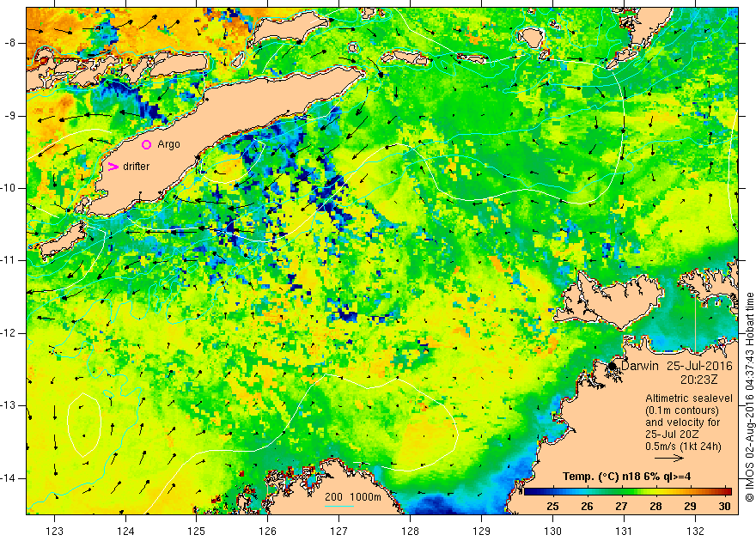756x541 pixels.
Task: Click longitude axis label '130'
Action: pos(552,531)
